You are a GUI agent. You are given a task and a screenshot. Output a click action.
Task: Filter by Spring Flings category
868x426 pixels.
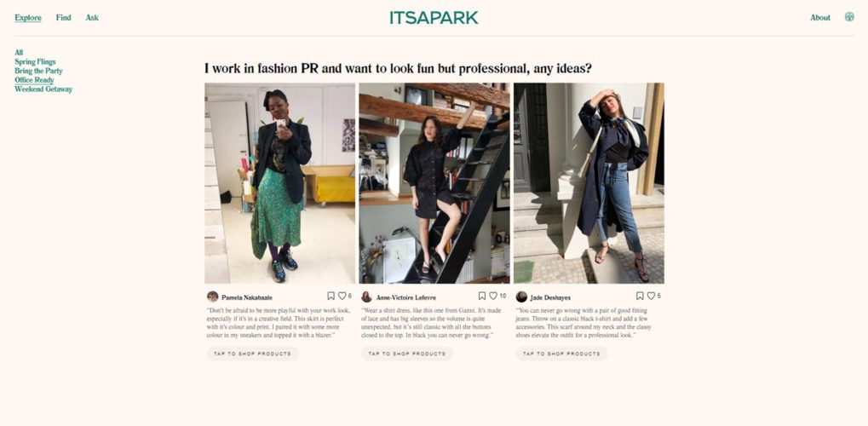[x=36, y=62]
